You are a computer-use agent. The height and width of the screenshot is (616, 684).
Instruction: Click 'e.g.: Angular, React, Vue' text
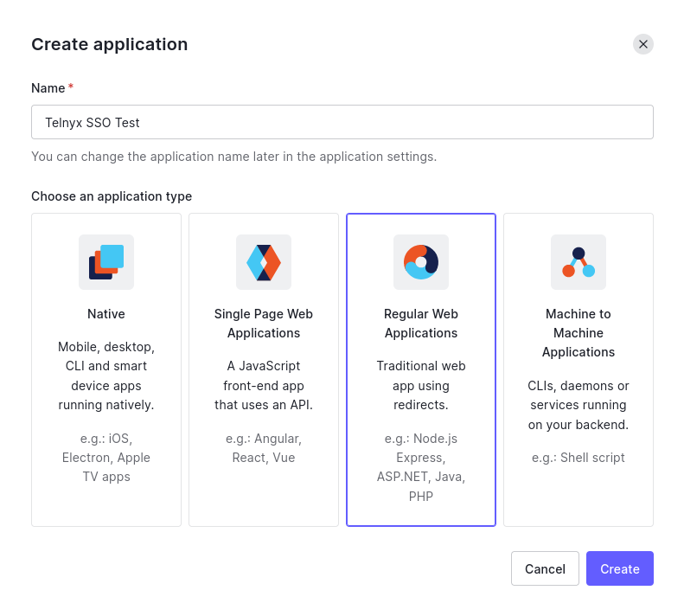(264, 448)
